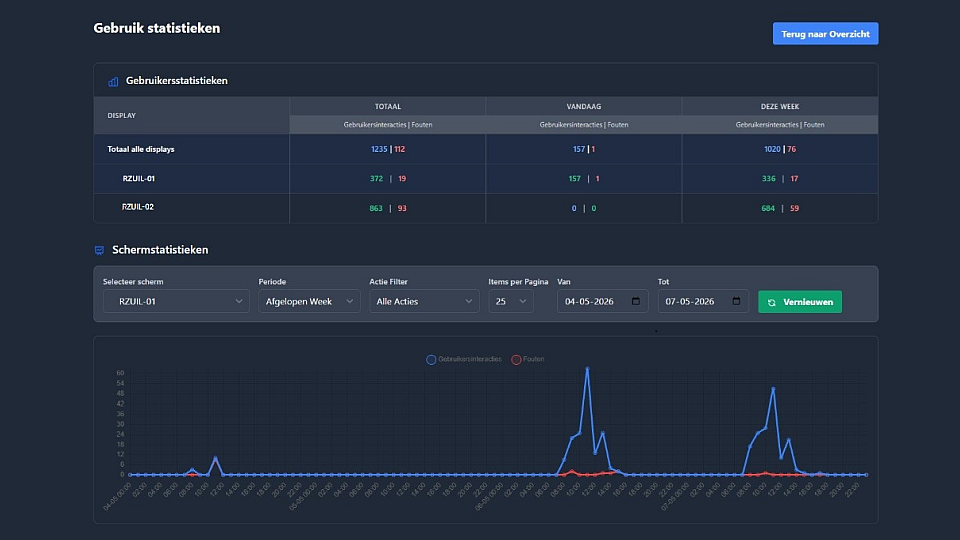Click total errors value 112
This screenshot has height=540, width=960.
click(399, 149)
